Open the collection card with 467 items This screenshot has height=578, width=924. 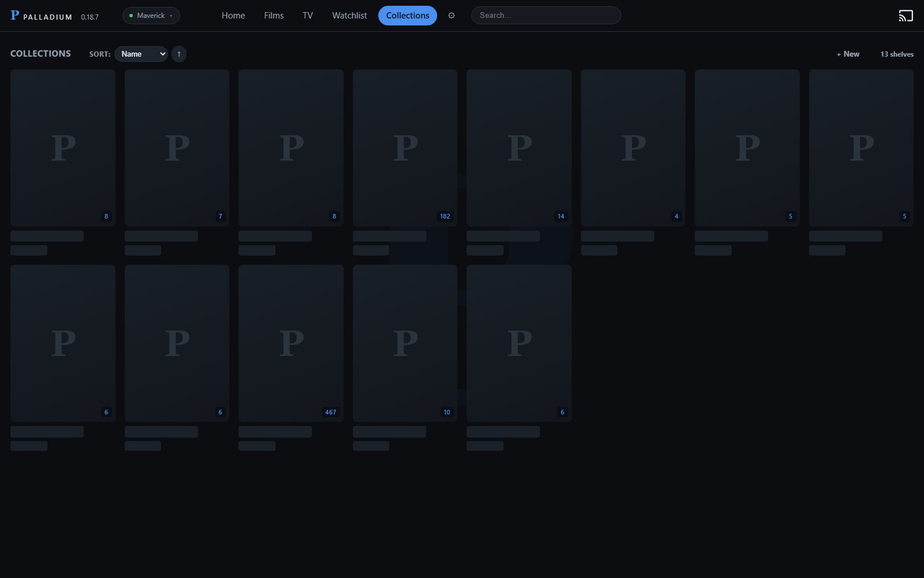point(291,343)
